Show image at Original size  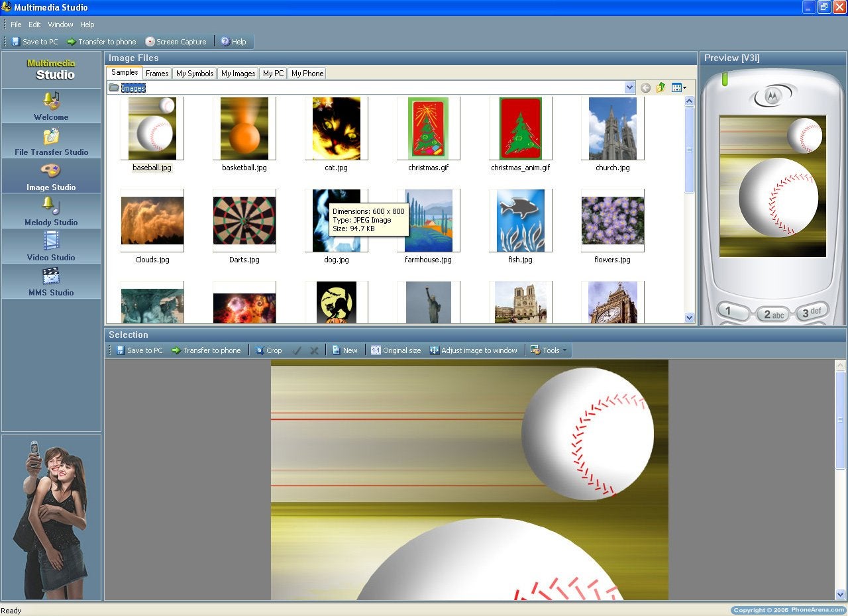(x=396, y=350)
